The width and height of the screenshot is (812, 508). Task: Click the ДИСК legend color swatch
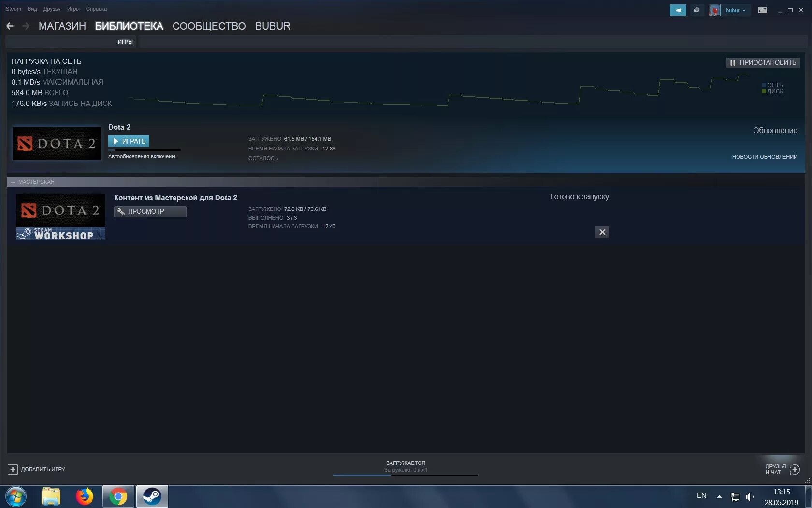click(764, 91)
